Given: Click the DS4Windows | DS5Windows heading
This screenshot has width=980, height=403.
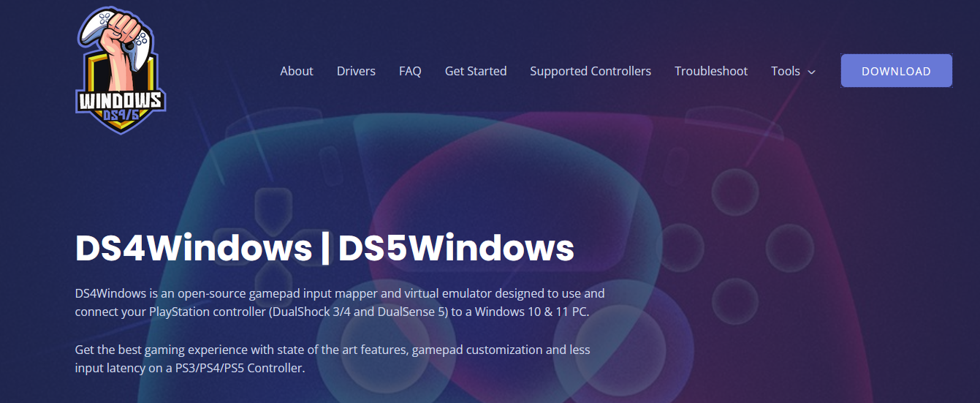Looking at the screenshot, I should pos(324,248).
